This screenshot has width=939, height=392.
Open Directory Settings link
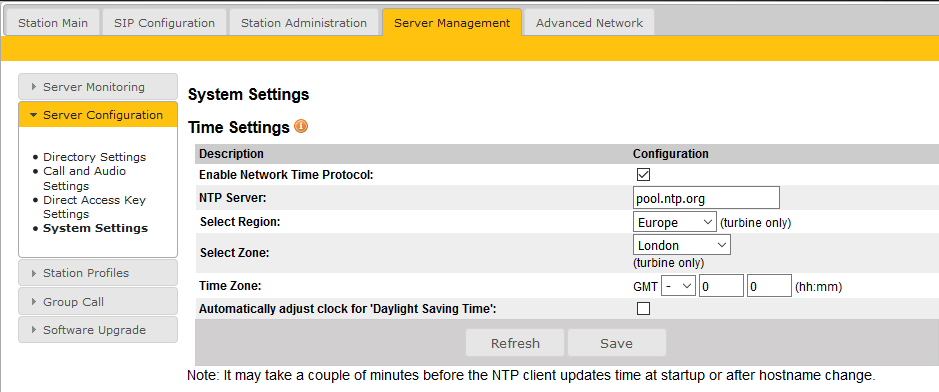(x=95, y=157)
